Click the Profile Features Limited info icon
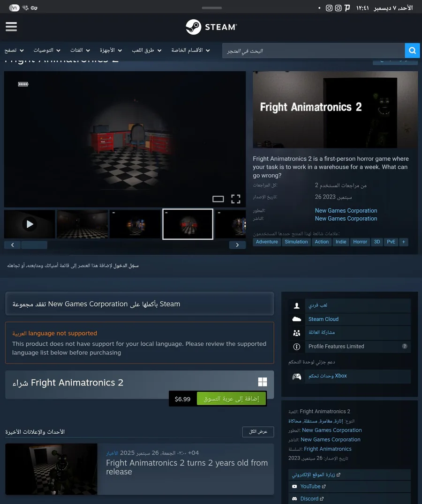This screenshot has height=504, width=422. tap(296, 347)
